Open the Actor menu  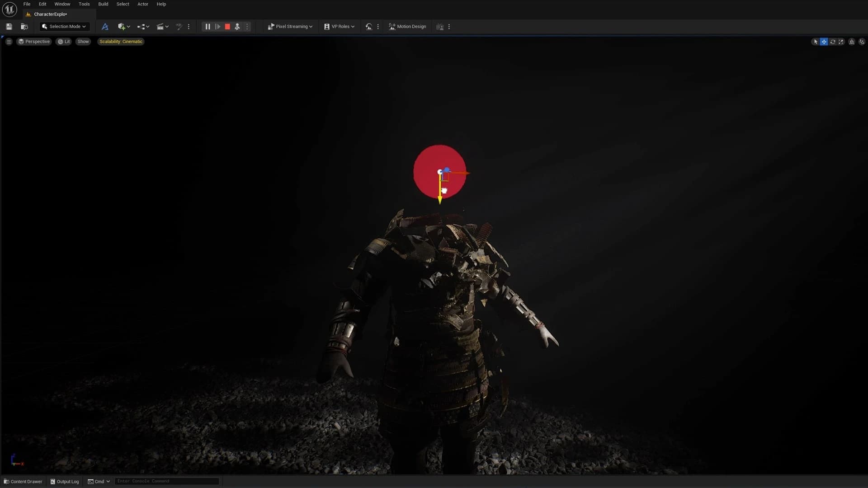coord(143,4)
